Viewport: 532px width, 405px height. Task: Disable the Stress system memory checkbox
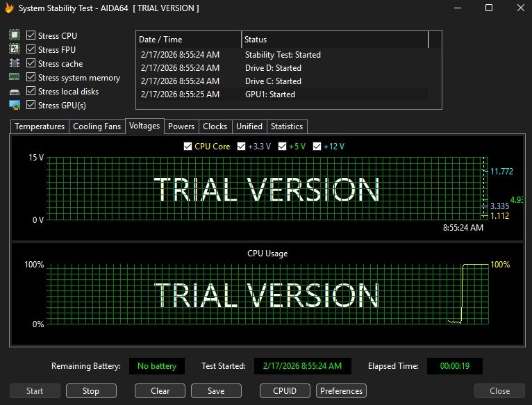31,77
